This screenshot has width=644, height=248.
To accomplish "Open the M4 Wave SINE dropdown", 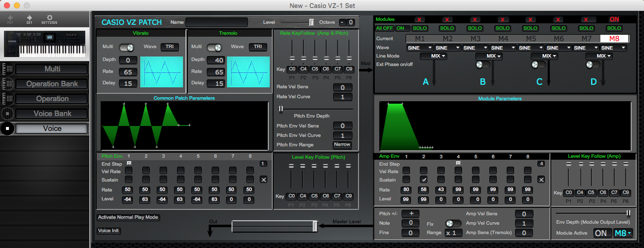I will tap(503, 48).
